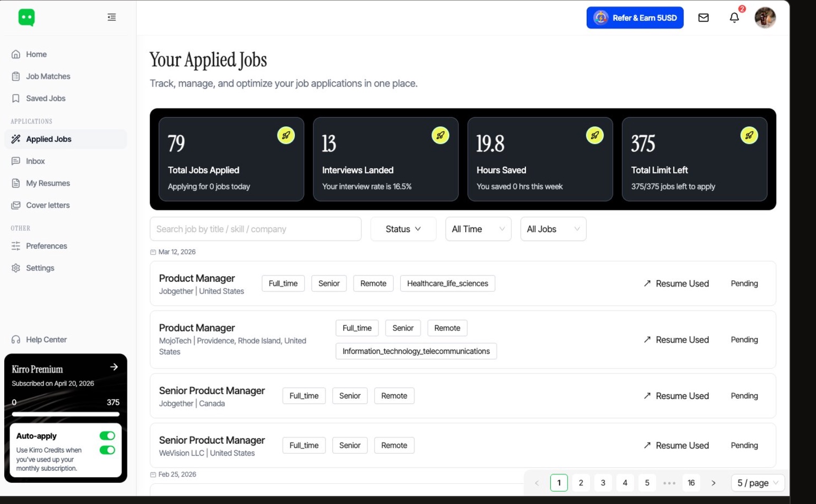Click the Information_technology_telecommunications tag
The width and height of the screenshot is (816, 504).
[x=416, y=351]
